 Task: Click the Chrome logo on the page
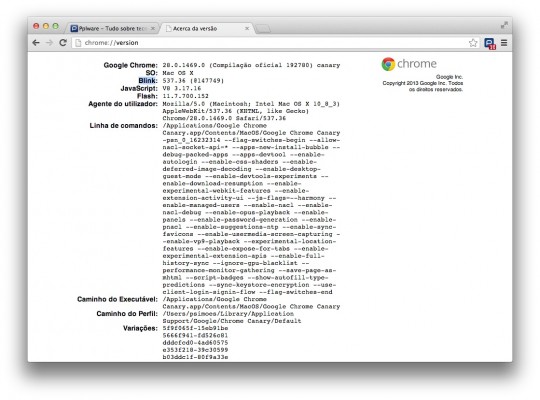[x=388, y=64]
